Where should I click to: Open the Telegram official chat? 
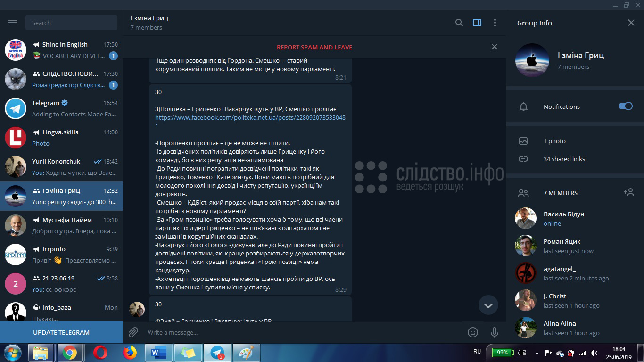61,108
